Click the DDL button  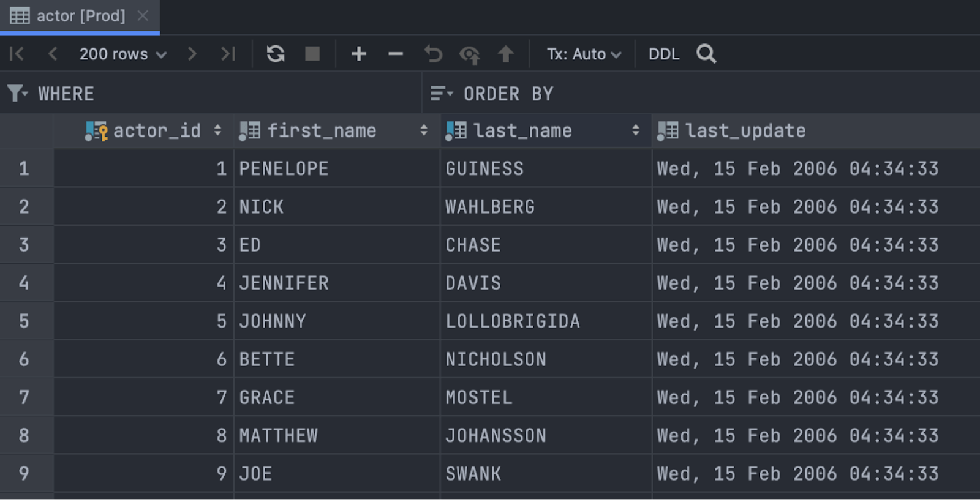pos(664,54)
